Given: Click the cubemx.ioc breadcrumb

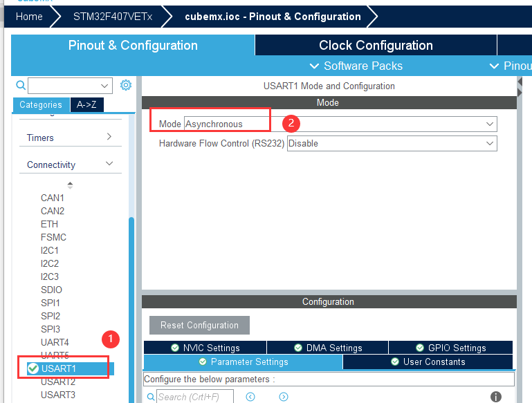Looking at the screenshot, I should pyautogui.click(x=273, y=17).
